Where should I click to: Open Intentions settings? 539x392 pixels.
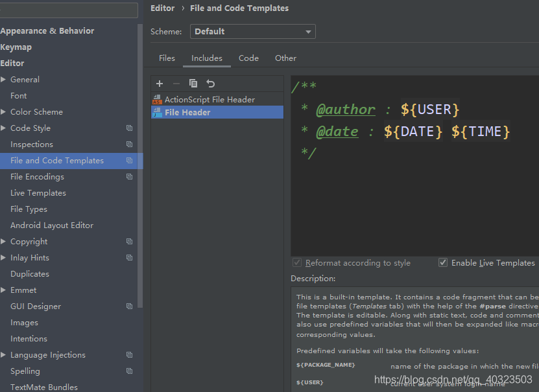click(29, 338)
